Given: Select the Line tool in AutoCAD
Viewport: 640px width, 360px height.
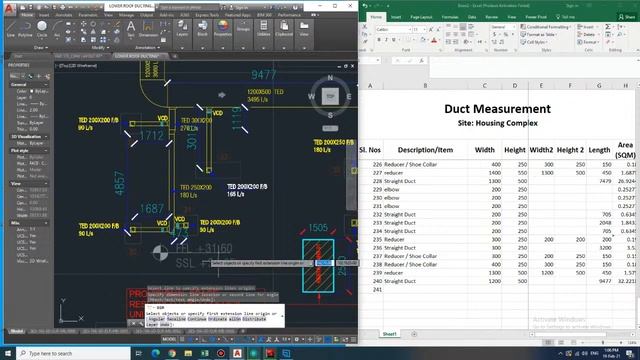Looking at the screenshot, I should click(11, 29).
